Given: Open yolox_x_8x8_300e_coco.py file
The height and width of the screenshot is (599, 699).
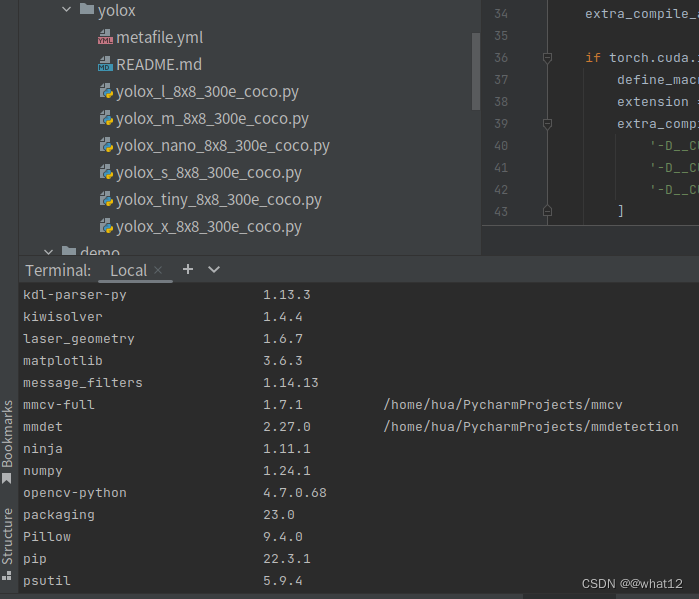Looking at the screenshot, I should tap(209, 227).
